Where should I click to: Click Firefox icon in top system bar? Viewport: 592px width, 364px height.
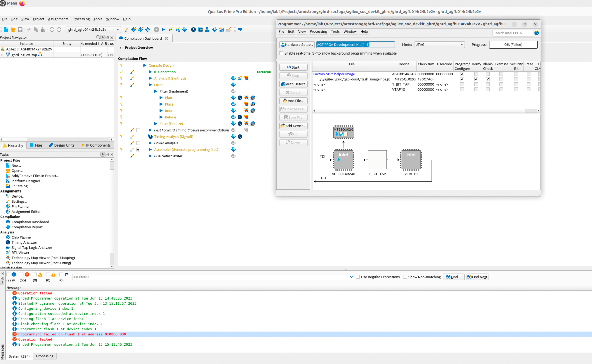(22, 3)
